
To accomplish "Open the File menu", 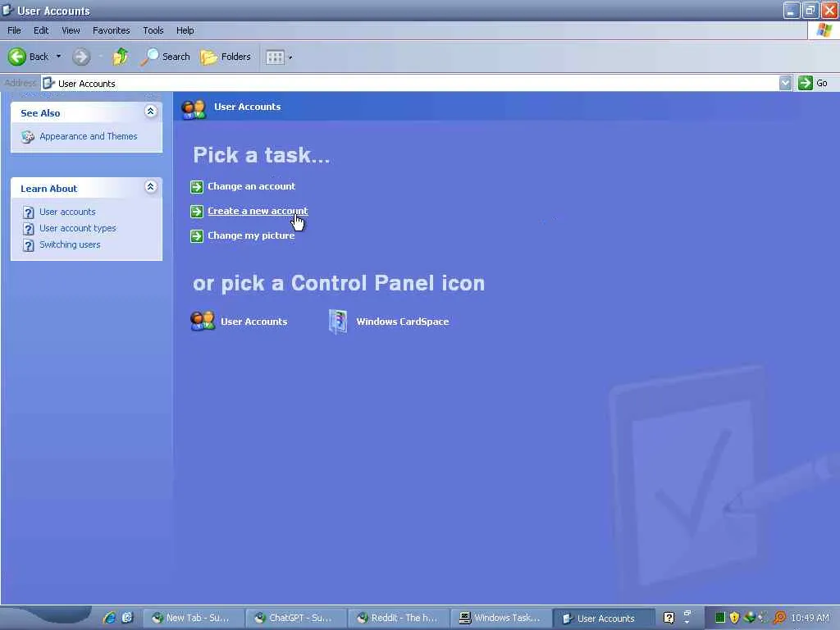I will coord(14,30).
